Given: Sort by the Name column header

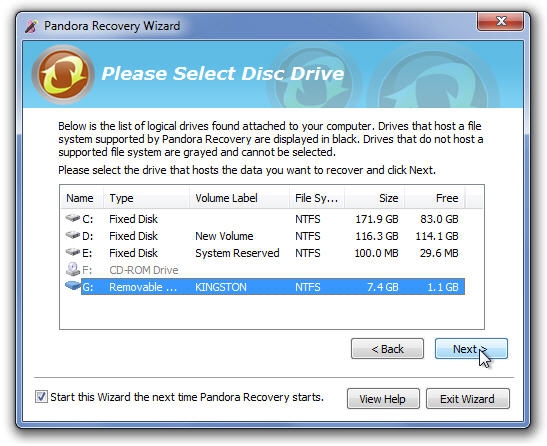Looking at the screenshot, I should pos(82,198).
